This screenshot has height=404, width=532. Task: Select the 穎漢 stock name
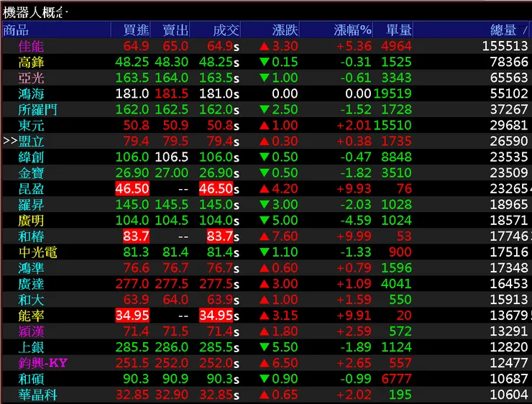(31, 331)
